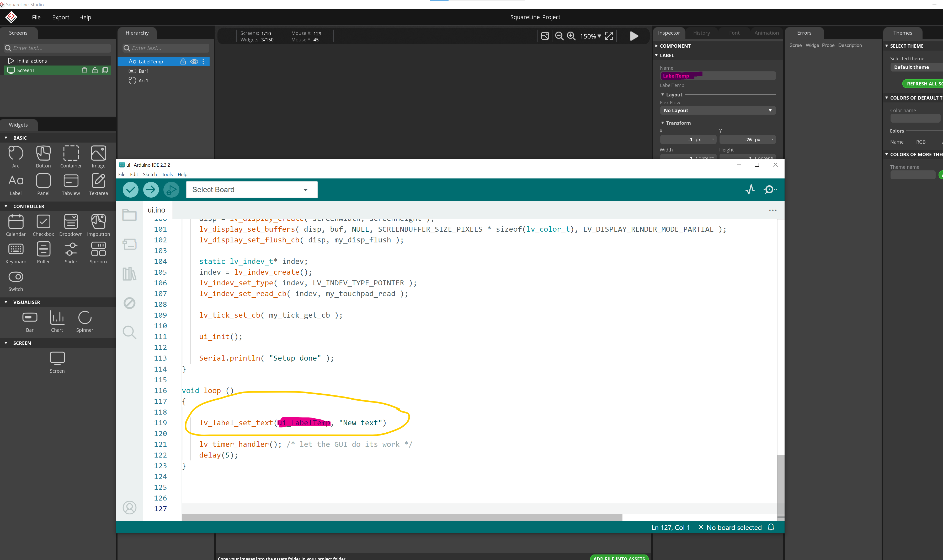
Task: Open the Serial Plotter
Action: pos(750,189)
